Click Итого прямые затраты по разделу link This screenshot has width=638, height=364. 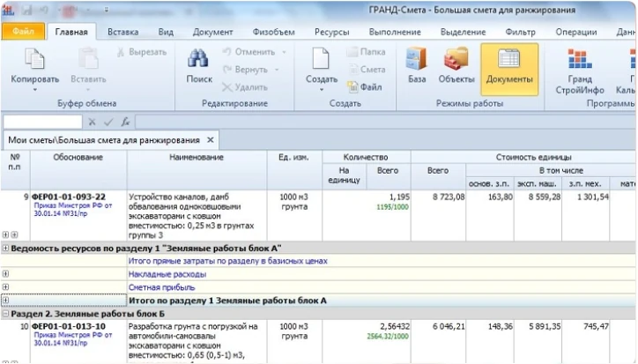point(228,261)
